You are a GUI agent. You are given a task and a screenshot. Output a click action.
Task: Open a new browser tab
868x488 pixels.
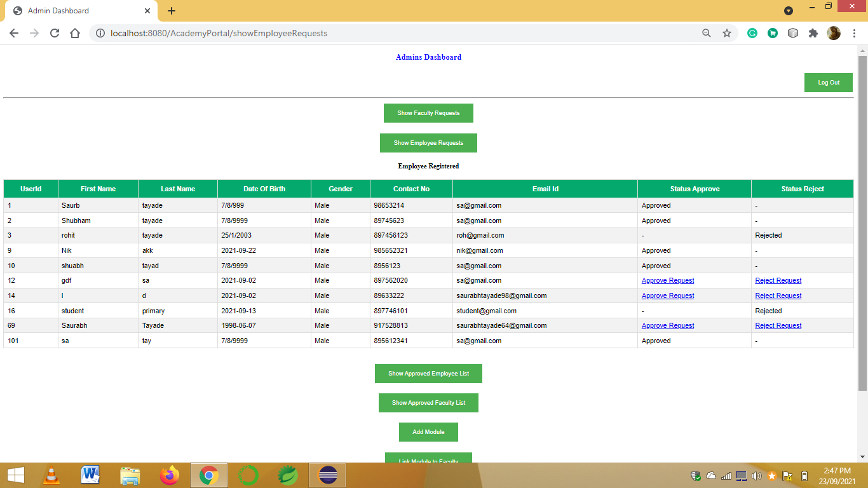(172, 11)
